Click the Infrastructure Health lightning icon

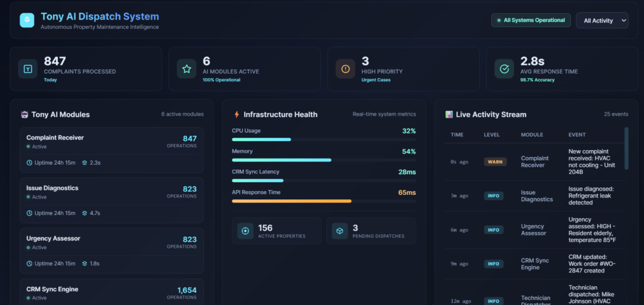click(236, 115)
